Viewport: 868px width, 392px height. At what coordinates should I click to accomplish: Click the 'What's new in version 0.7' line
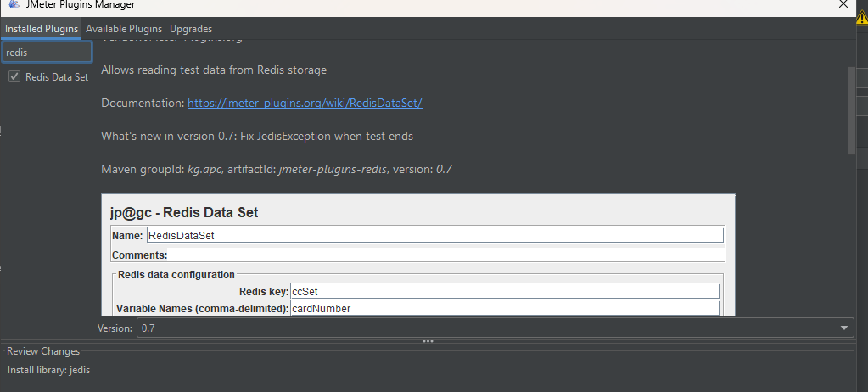coord(257,136)
